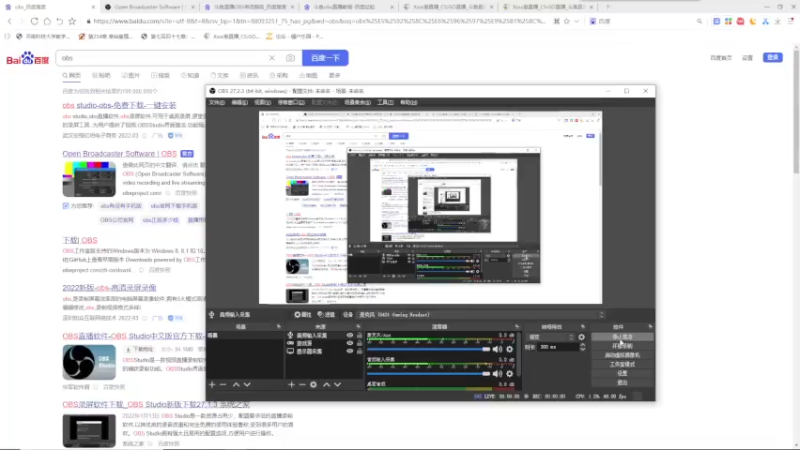
Task: Open the 文件 menu in OBS
Action: [217, 103]
